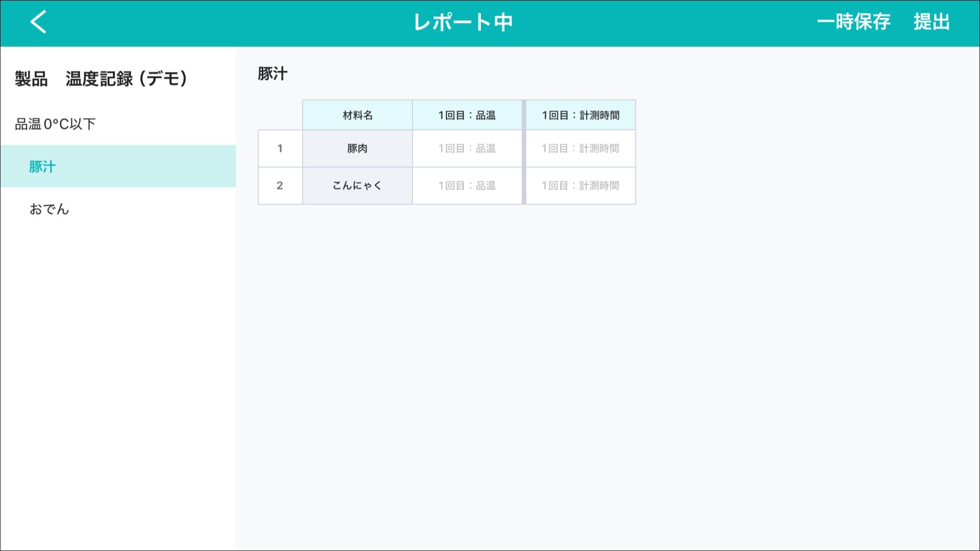Click the 材料名 column header
The image size is (980, 551).
click(357, 115)
